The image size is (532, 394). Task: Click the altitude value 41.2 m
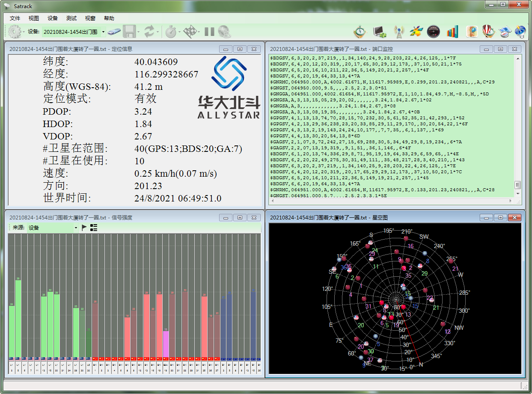click(149, 87)
